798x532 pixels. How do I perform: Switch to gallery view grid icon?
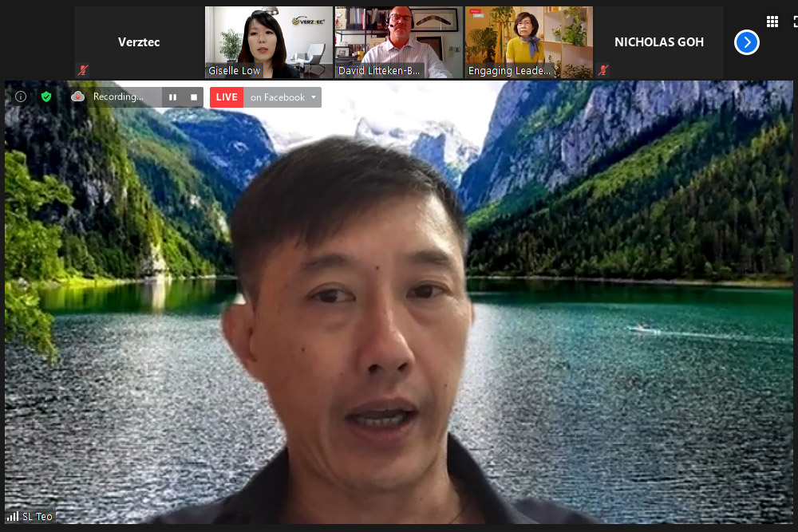tap(772, 22)
